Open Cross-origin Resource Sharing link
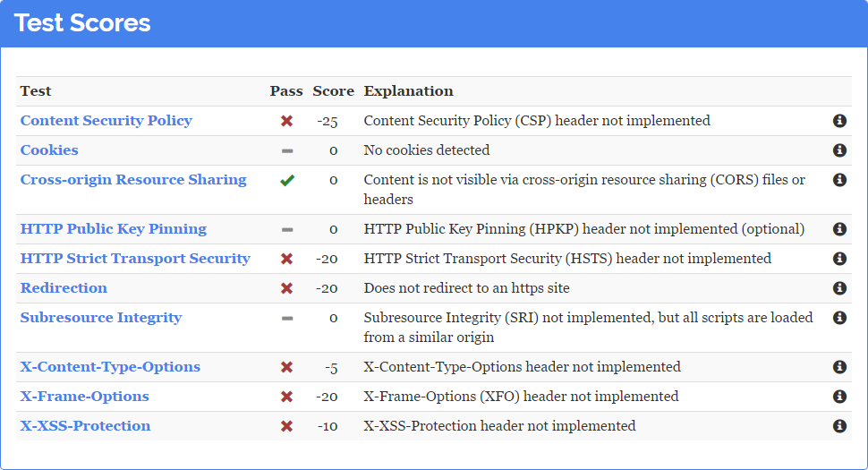This screenshot has height=470, width=868. coord(132,180)
